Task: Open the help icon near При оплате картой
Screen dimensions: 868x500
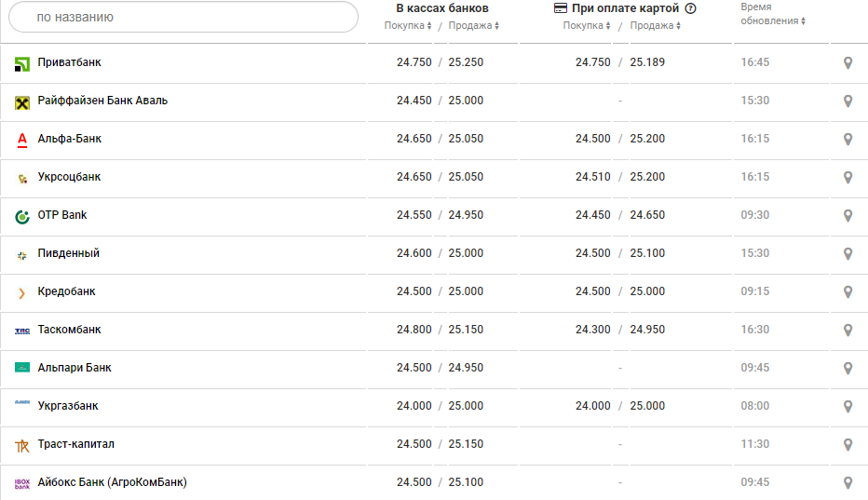Action: [x=690, y=8]
